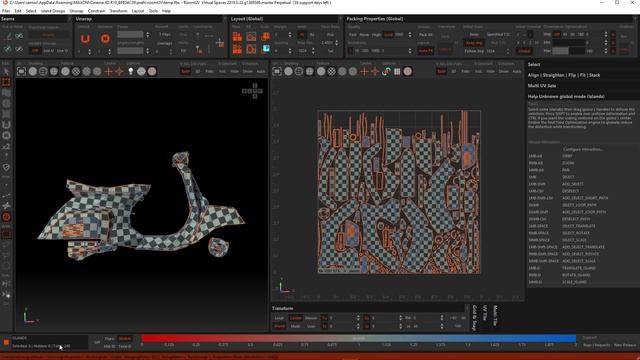The width and height of the screenshot is (640, 360).
Task: Open the UV Tile vertical tab
Action: click(485, 313)
